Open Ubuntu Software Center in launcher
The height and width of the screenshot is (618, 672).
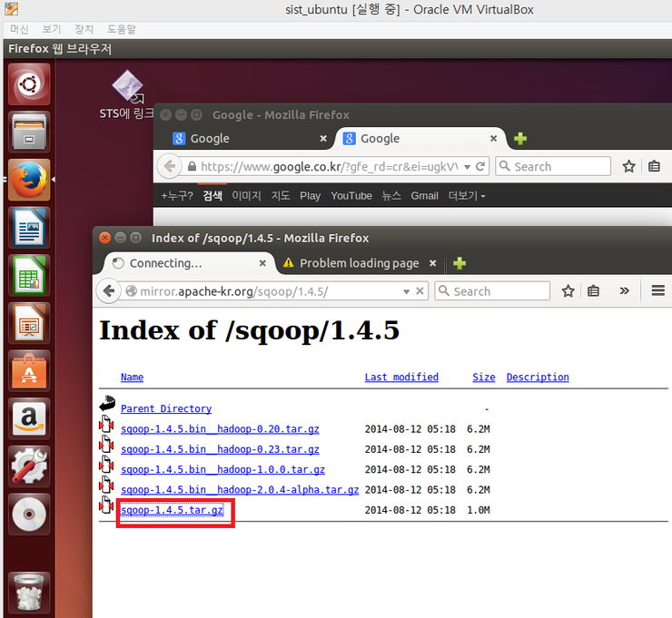point(29,370)
